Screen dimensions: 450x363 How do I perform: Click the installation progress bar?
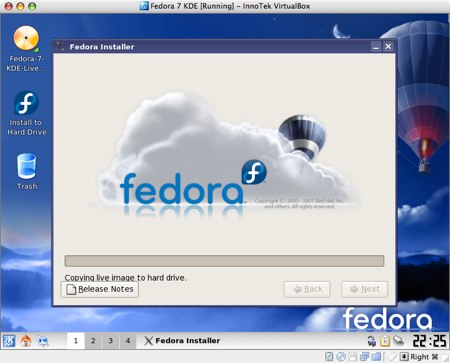pos(224,261)
